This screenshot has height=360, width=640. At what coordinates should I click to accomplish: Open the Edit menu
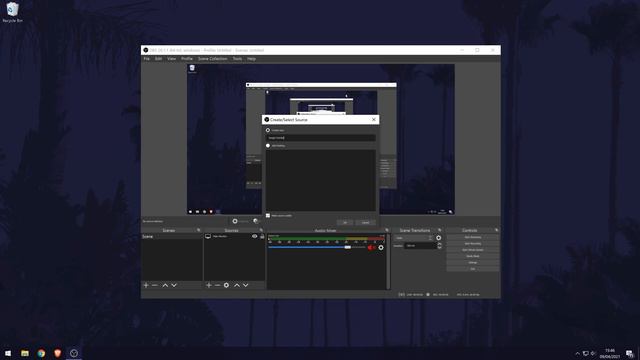pos(158,59)
